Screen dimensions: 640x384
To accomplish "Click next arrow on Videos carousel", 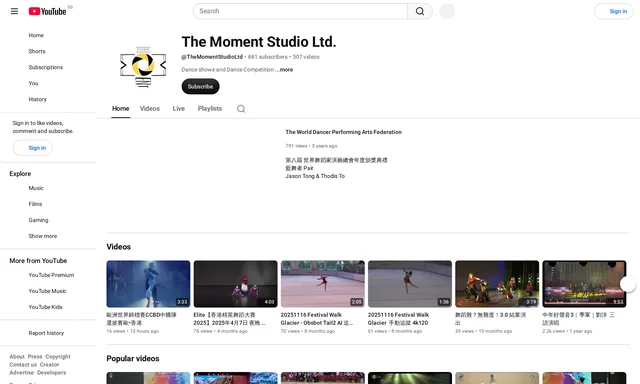I will pyautogui.click(x=628, y=284).
